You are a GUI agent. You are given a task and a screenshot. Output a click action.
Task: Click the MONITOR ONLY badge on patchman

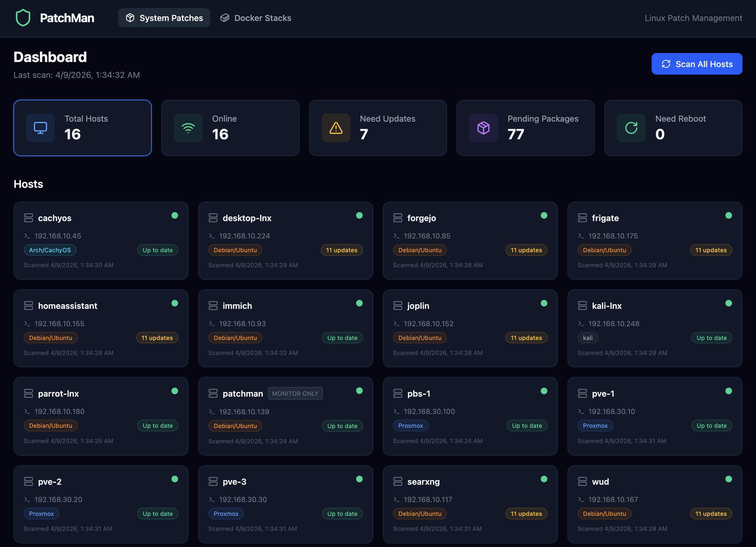pyautogui.click(x=295, y=393)
